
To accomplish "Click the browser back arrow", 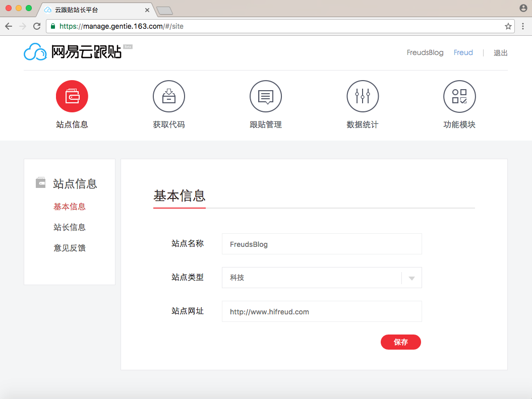I will click(9, 26).
